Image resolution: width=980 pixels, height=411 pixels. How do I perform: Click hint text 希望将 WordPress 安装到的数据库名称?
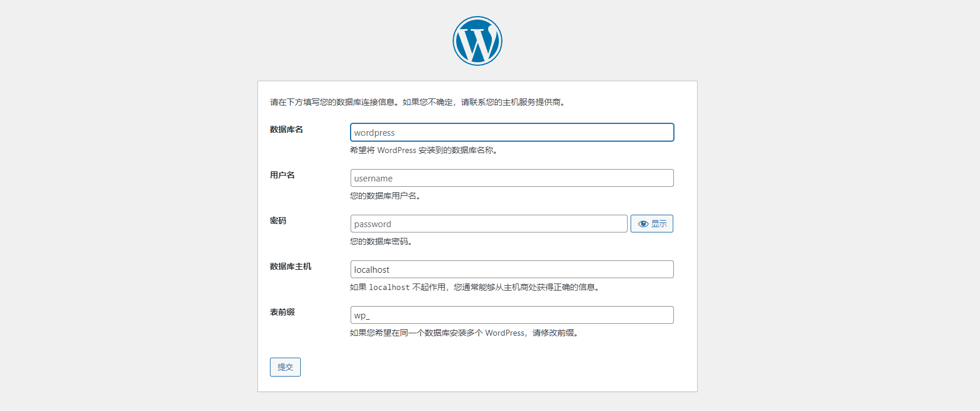[x=424, y=150]
